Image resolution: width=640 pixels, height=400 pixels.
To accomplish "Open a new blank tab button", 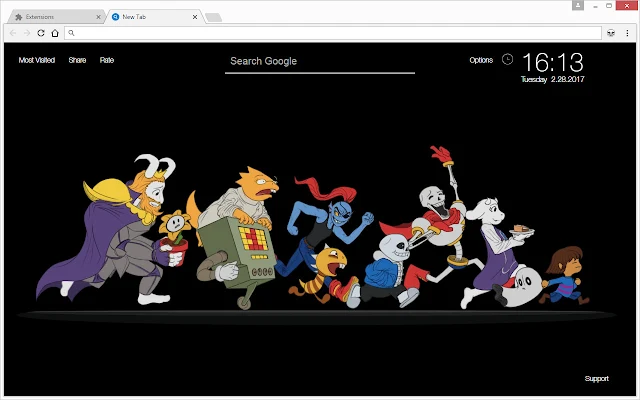I will pyautogui.click(x=213, y=17).
